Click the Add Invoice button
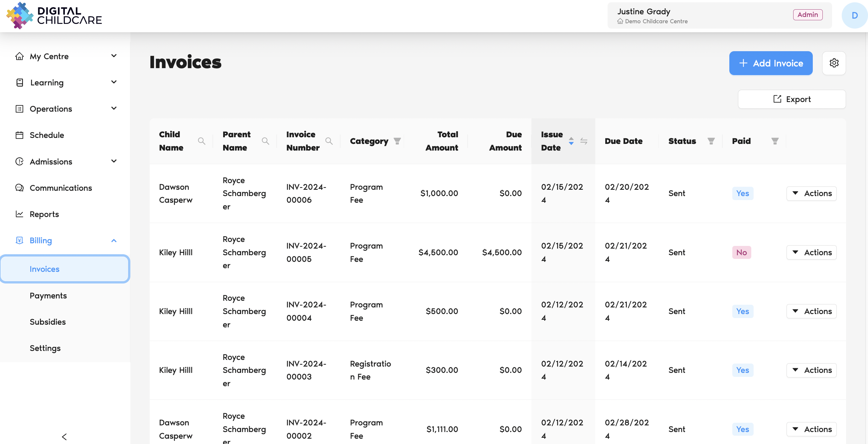868x444 pixels. click(x=771, y=63)
